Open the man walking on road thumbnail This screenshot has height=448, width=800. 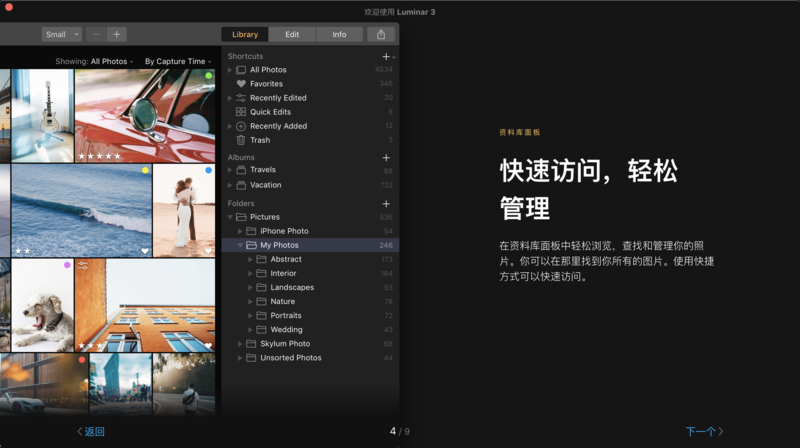(184, 384)
